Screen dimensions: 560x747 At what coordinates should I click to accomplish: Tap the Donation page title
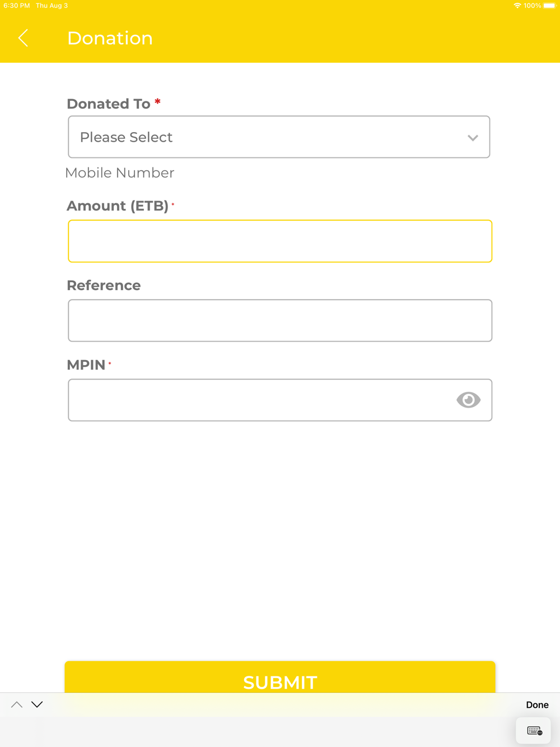coord(110,38)
